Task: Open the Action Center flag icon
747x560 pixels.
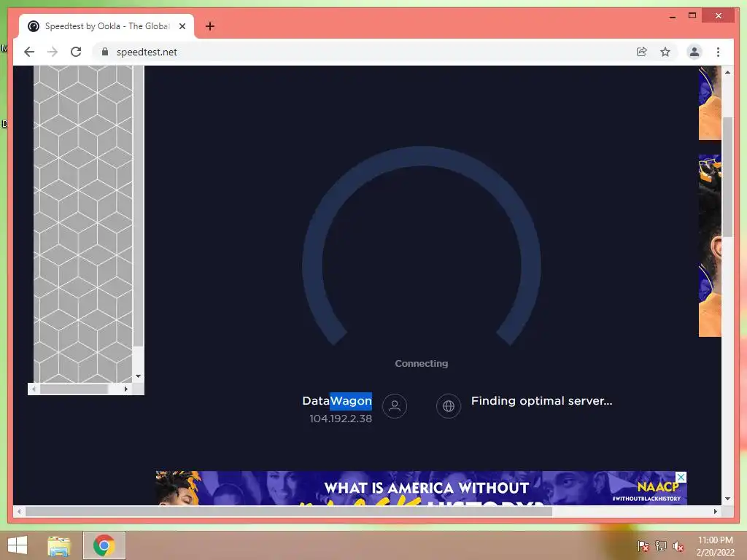Action: tap(643, 546)
